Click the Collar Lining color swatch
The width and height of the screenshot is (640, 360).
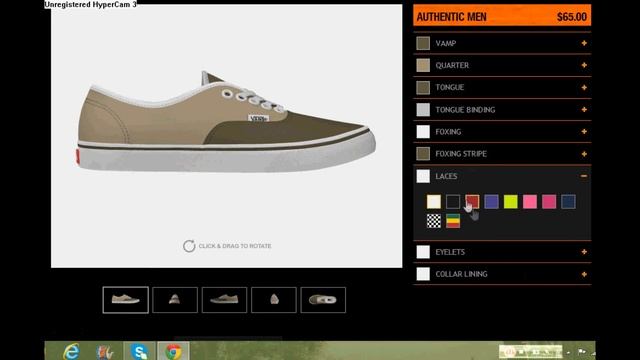(x=423, y=274)
